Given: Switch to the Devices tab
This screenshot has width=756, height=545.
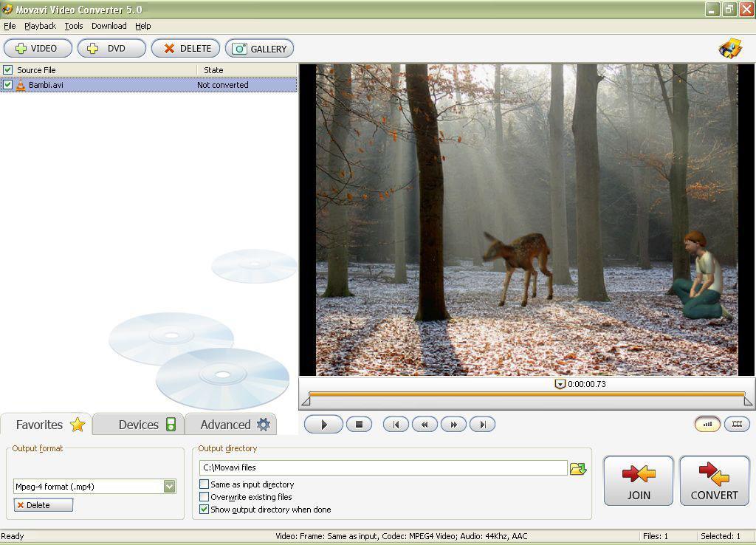Looking at the screenshot, I should point(137,424).
